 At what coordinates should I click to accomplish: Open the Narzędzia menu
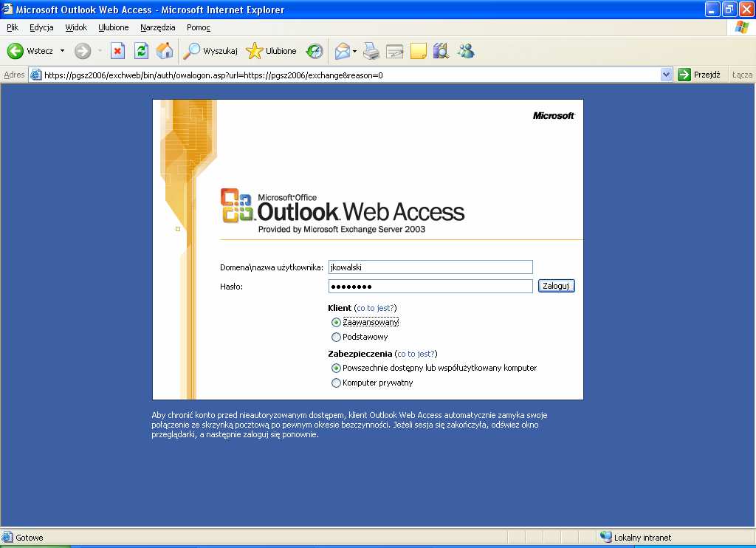(158, 27)
